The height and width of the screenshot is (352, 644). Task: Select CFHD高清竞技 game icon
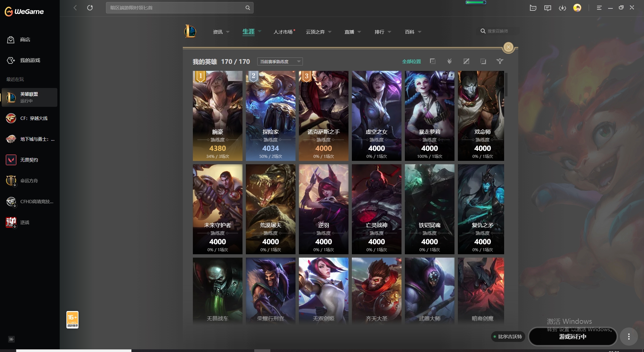(11, 202)
